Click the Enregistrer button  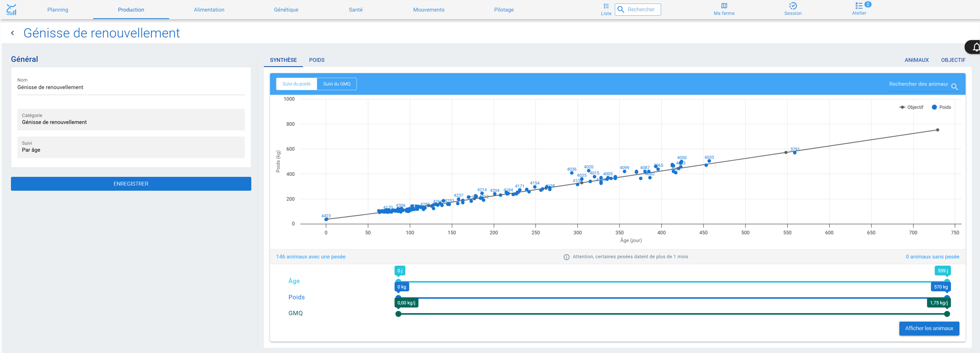pyautogui.click(x=131, y=184)
